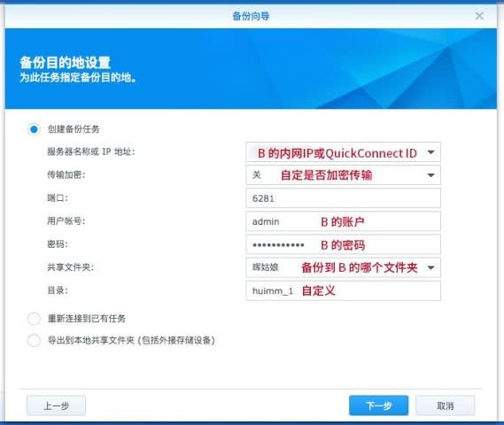
Task: Click the 下一步 button
Action: [x=378, y=406]
